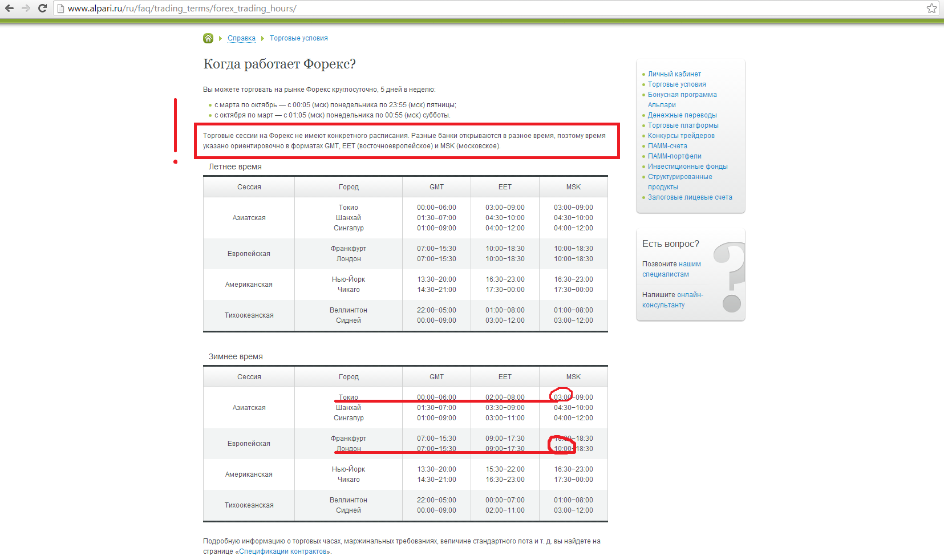Click Чикаго city in the winter table
944x560 pixels.
coord(349,480)
